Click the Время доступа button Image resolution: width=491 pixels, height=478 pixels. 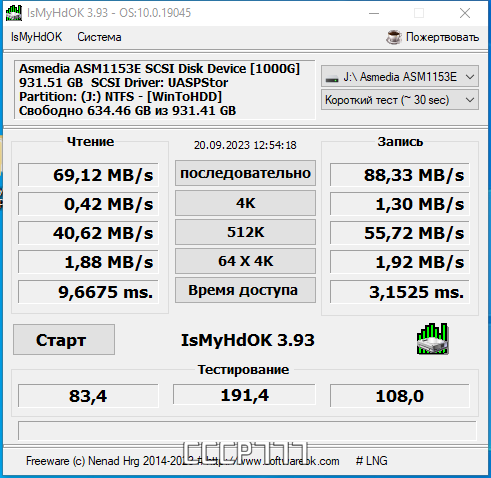coord(245,290)
